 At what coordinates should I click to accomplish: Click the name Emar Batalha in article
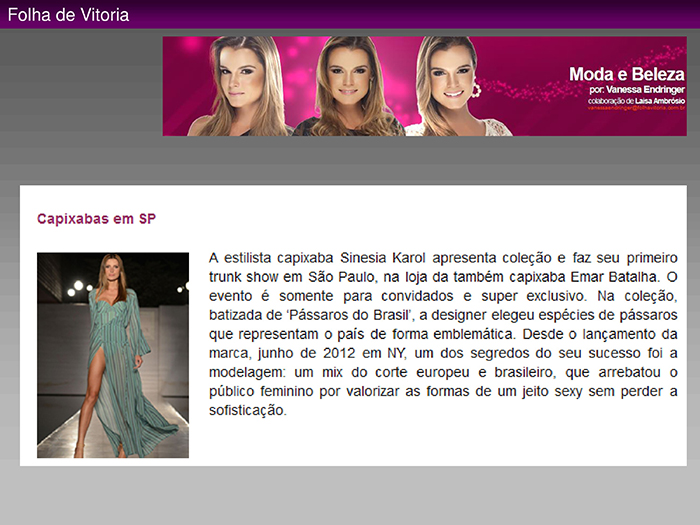coord(613,277)
